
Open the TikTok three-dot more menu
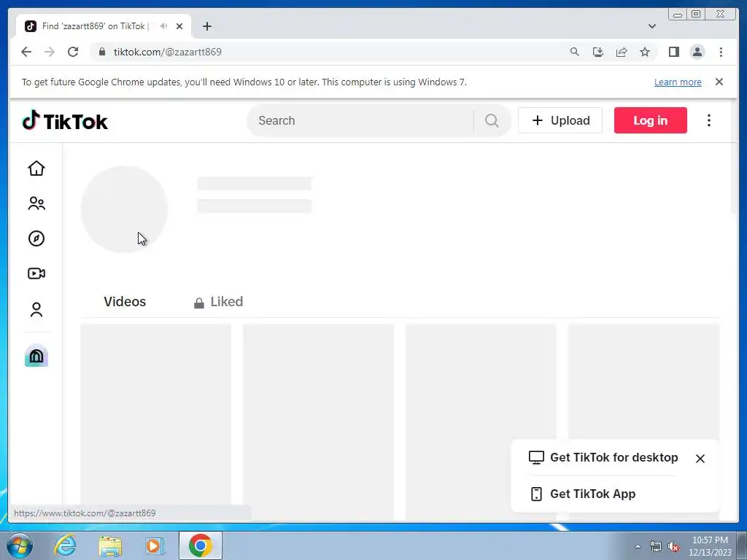[709, 120]
